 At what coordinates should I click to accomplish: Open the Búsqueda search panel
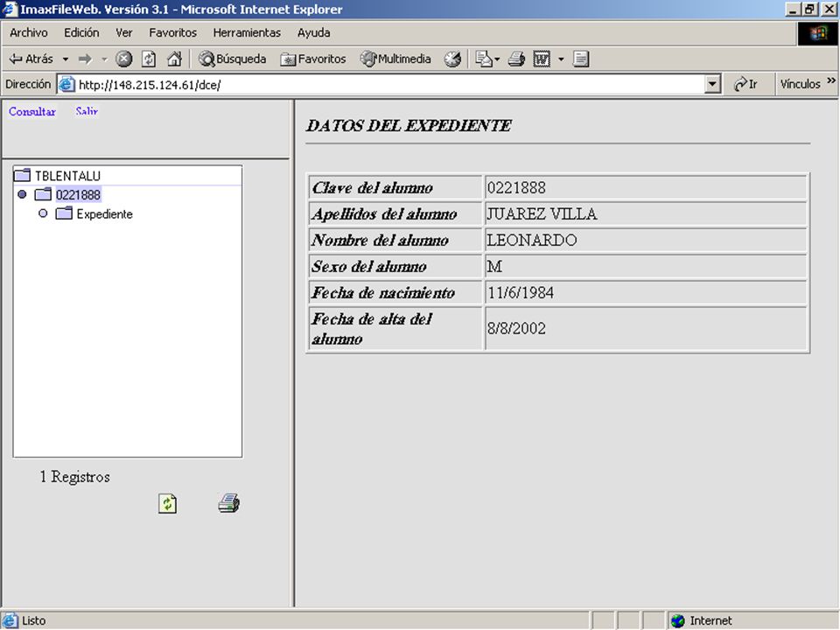tap(233, 59)
